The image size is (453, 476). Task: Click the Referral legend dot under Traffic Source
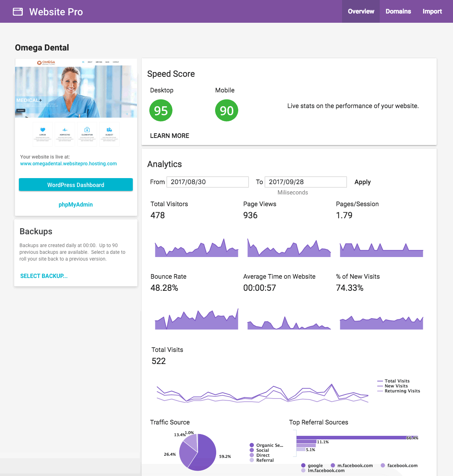[252, 460]
